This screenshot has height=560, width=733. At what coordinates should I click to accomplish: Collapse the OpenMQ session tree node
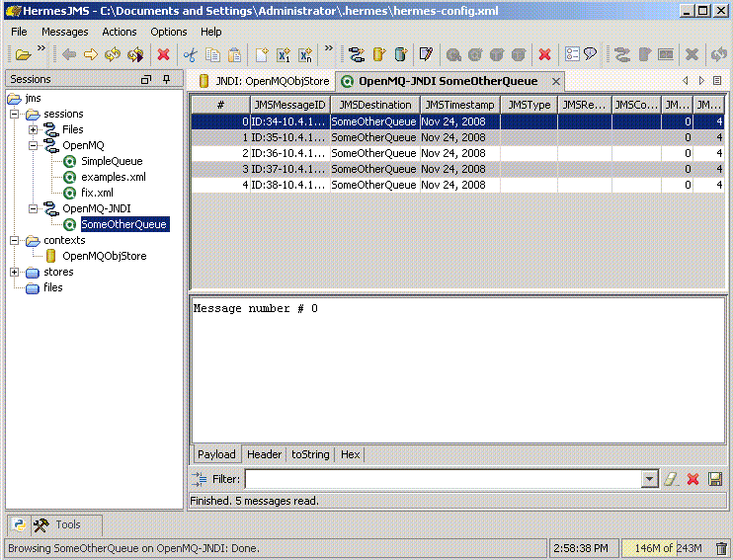(33, 145)
